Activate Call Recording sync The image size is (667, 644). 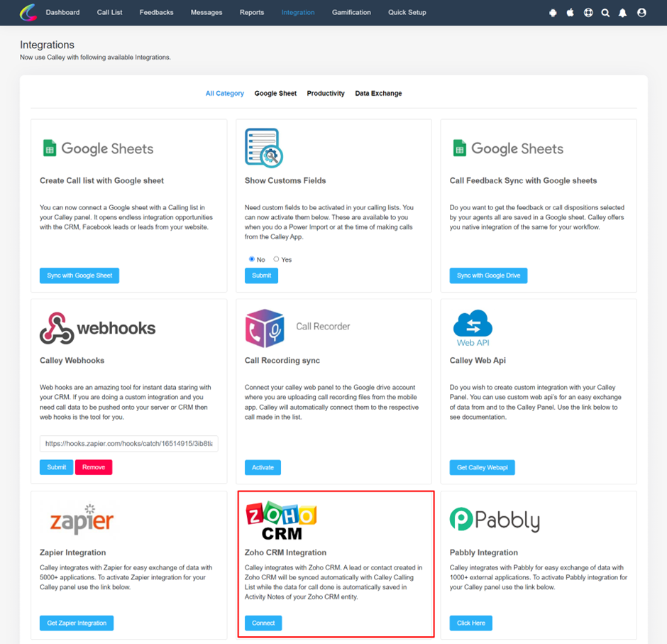click(x=263, y=467)
